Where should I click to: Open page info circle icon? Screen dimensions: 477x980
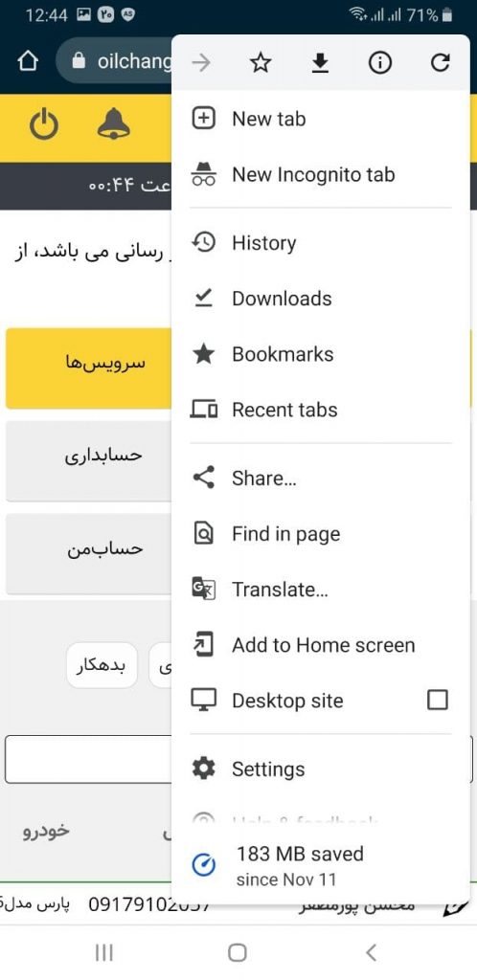pos(379,62)
